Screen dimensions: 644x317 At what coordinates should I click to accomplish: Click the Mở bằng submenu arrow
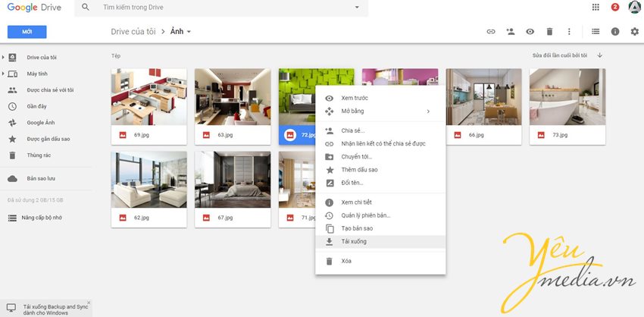(x=428, y=111)
